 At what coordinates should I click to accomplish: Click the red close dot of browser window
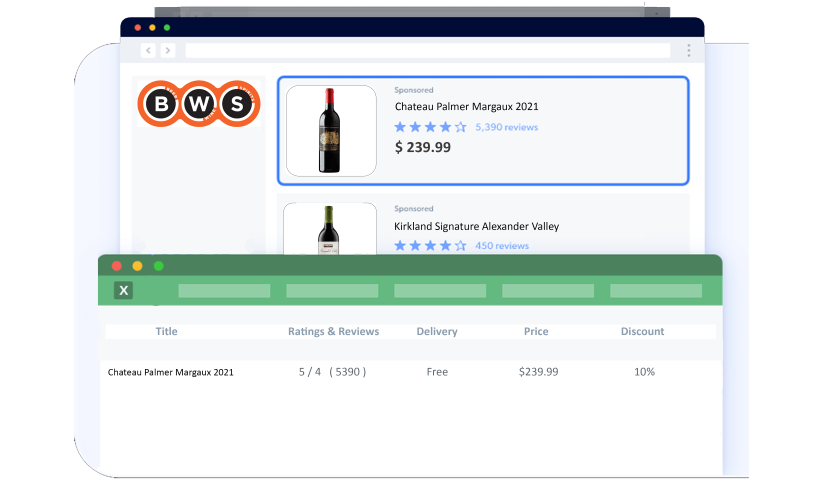[138, 28]
